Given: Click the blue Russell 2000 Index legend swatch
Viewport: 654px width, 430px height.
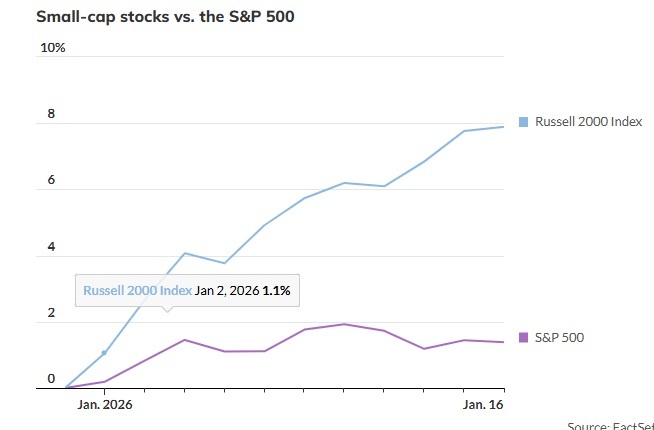Looking at the screenshot, I should pos(523,122).
